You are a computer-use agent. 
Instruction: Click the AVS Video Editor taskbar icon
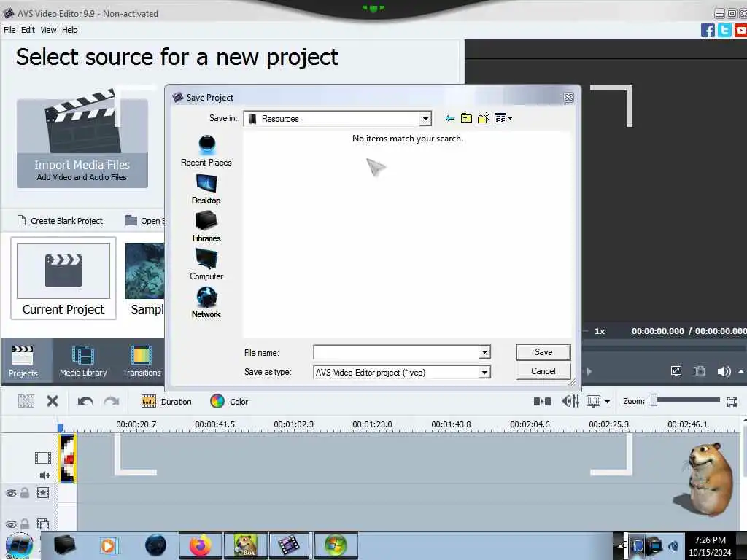tap(289, 545)
